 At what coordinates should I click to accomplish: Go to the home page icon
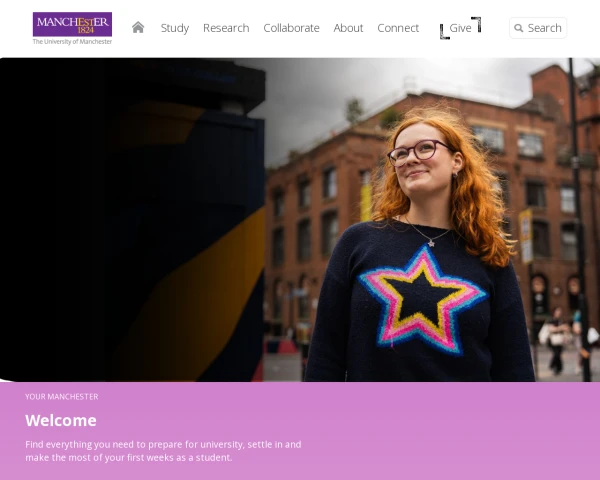click(x=138, y=28)
